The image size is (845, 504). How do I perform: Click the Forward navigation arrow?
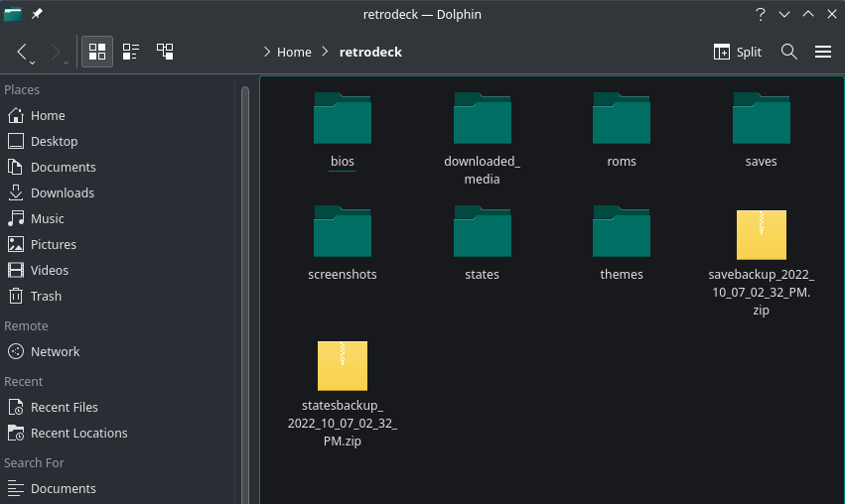(x=56, y=52)
